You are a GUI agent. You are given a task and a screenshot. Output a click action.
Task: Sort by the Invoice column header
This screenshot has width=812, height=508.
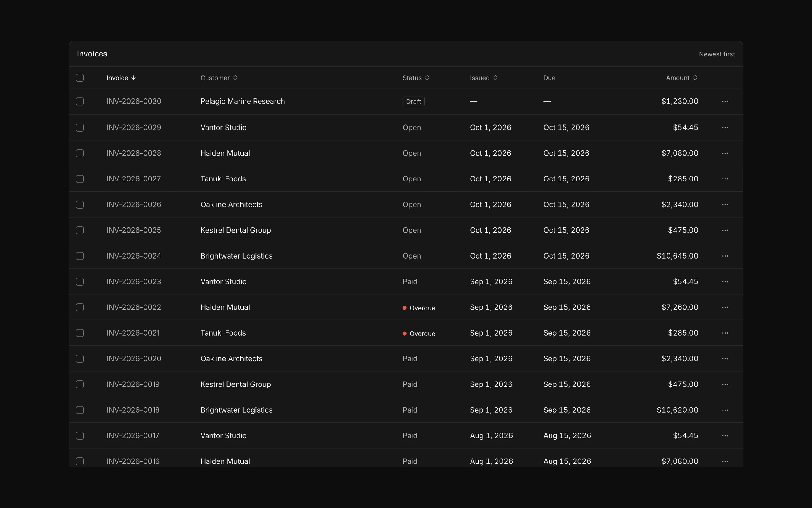coord(122,78)
